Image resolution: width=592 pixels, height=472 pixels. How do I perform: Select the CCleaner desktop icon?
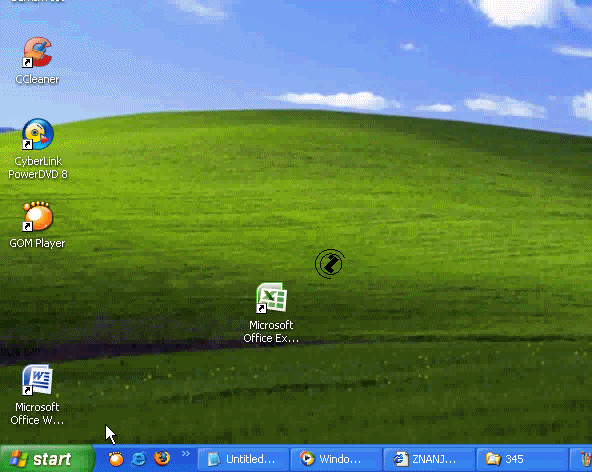(37, 60)
